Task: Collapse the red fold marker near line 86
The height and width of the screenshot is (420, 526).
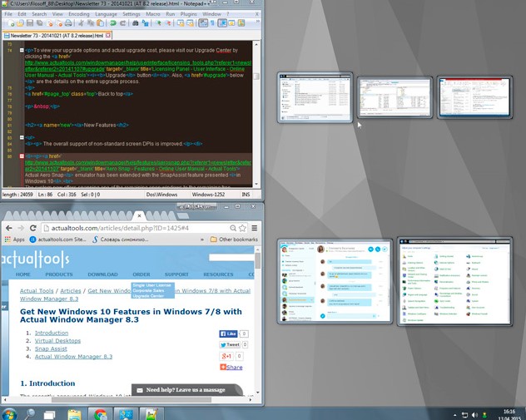Action: [x=22, y=156]
